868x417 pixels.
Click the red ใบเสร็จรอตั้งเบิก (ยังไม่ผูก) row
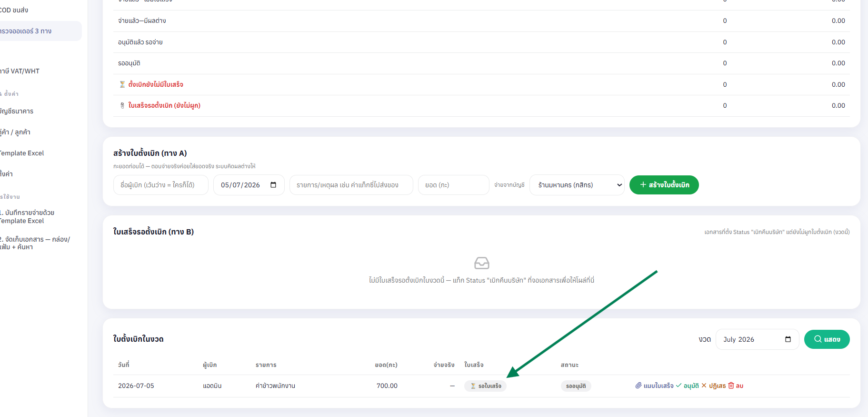click(481, 105)
